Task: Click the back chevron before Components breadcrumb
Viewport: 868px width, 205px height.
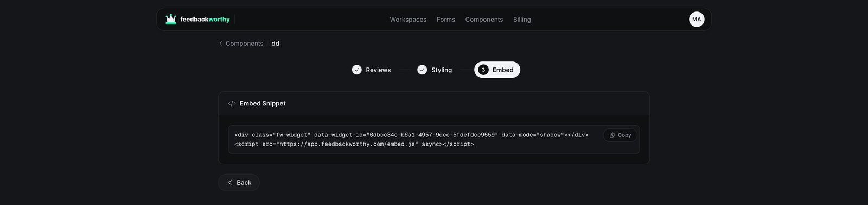Action: [x=221, y=44]
